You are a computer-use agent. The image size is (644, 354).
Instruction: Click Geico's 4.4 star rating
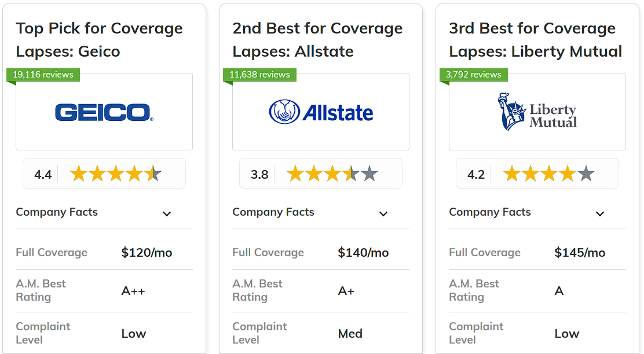coord(104,174)
